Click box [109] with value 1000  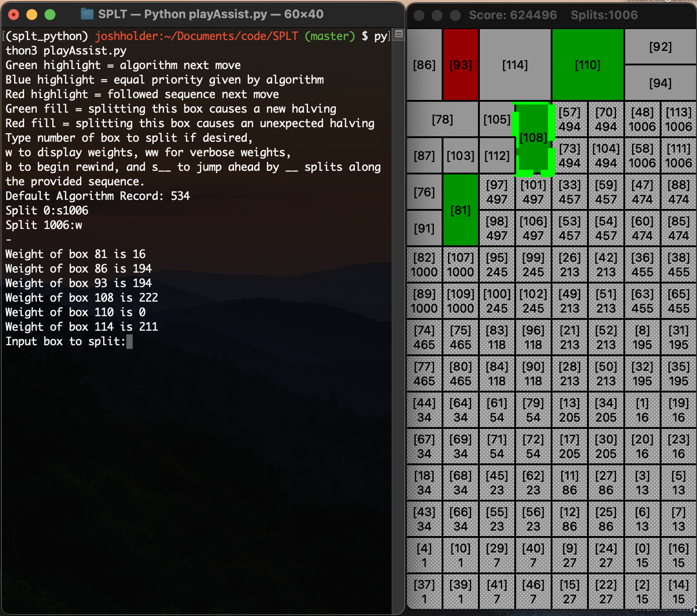pyautogui.click(x=461, y=301)
